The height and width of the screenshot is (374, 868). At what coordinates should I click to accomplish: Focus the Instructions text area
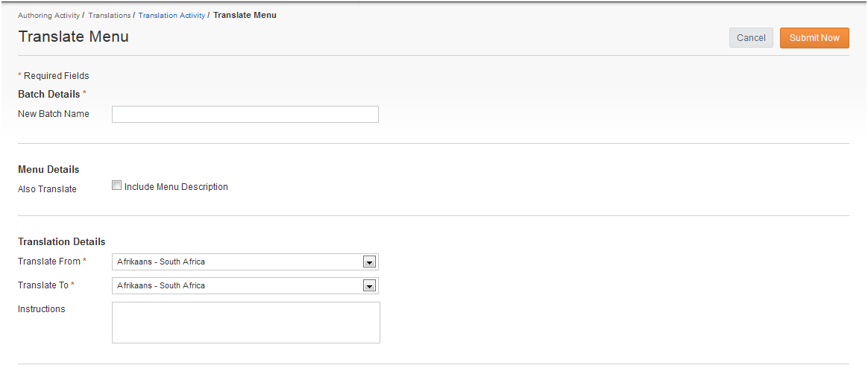pos(246,322)
